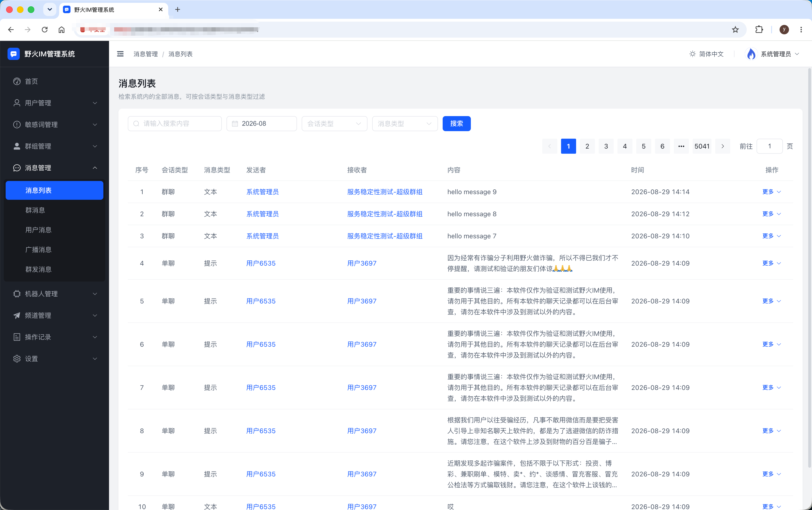Viewport: 812px width, 510px height.
Task: Click 'hello message 7' content cell
Action: [472, 236]
